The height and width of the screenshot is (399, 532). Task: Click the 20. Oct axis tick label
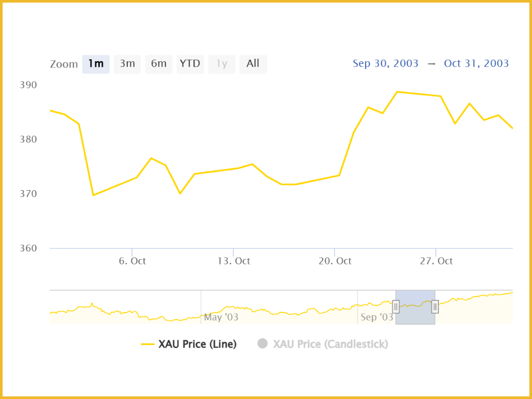point(335,261)
